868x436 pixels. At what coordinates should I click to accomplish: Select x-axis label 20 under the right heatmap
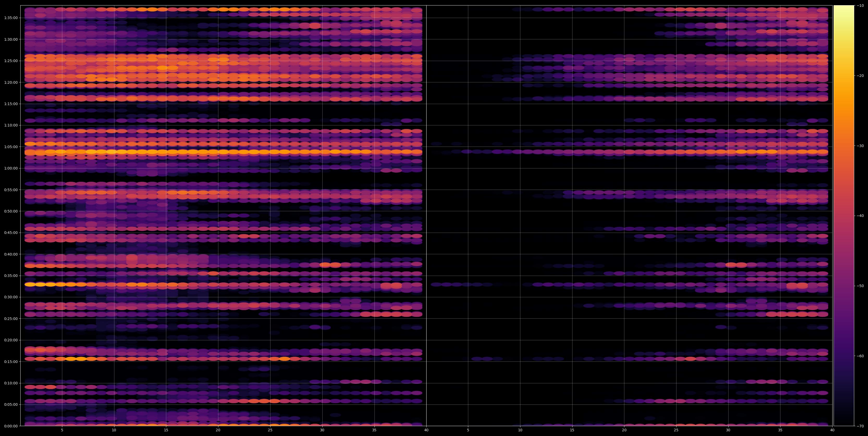(624, 430)
